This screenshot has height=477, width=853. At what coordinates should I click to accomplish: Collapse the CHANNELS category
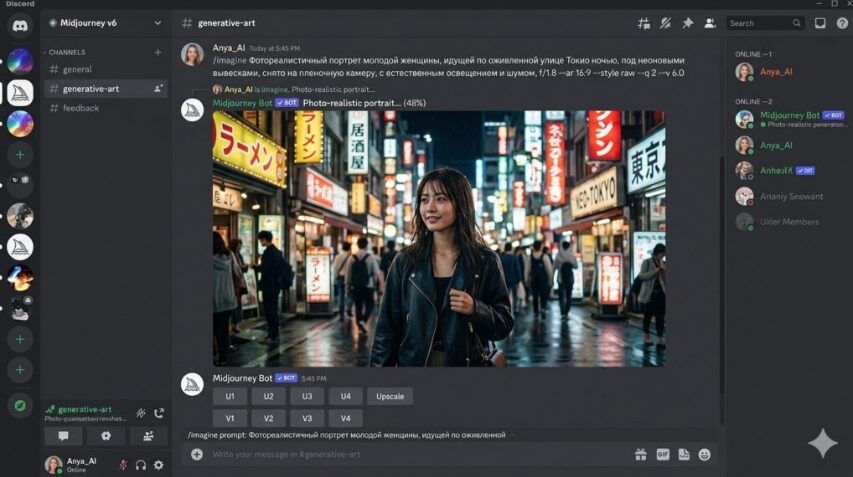[x=64, y=52]
